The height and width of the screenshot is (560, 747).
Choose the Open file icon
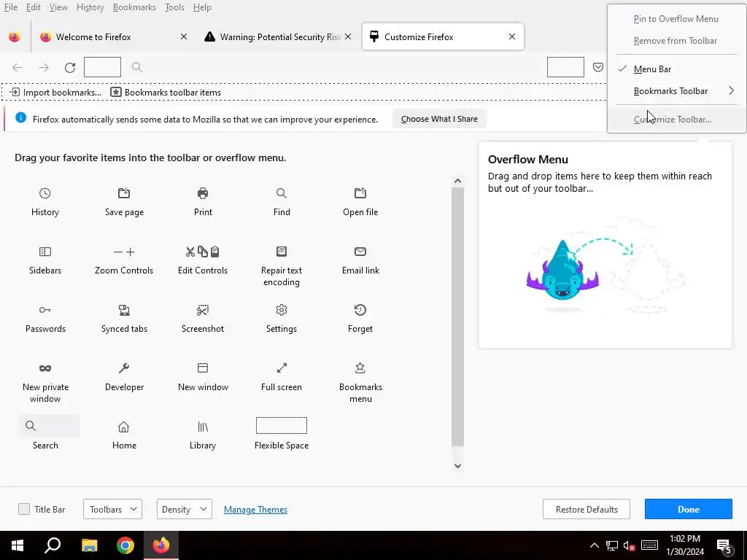[360, 192]
